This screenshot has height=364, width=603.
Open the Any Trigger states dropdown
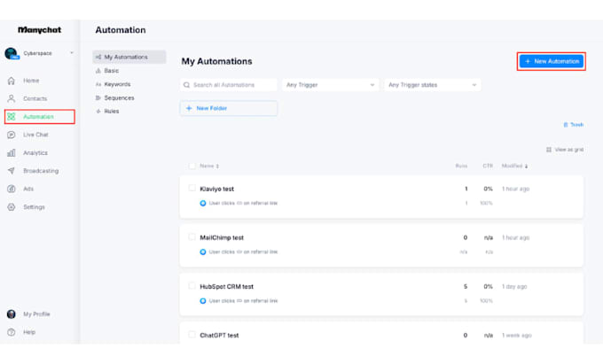(432, 85)
